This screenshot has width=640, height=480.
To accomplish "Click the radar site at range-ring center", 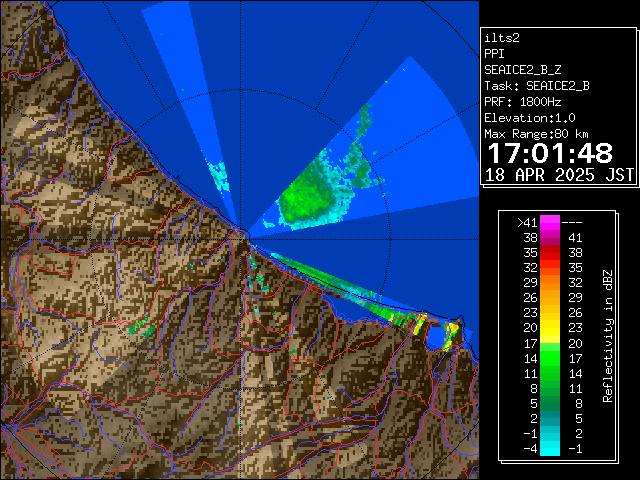I will tap(240, 239).
